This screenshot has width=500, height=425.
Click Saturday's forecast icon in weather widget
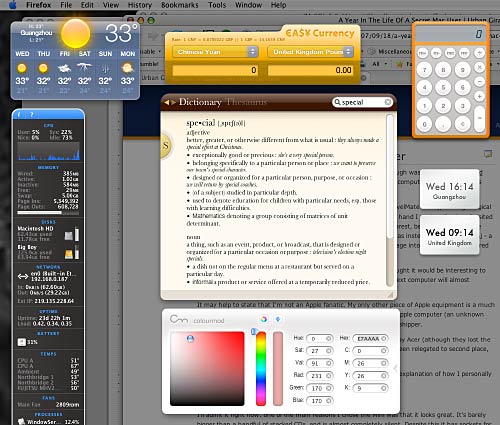point(84,68)
